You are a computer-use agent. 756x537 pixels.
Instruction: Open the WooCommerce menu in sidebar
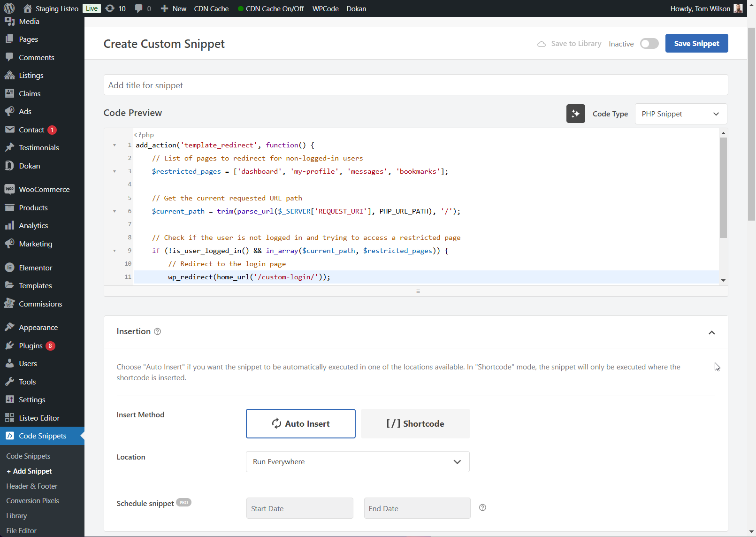(x=44, y=190)
